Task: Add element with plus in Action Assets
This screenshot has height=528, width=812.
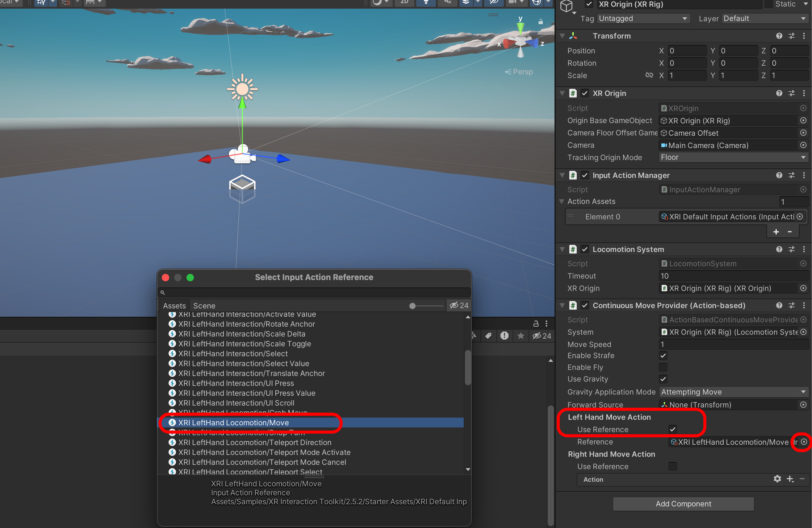Action: coord(776,232)
